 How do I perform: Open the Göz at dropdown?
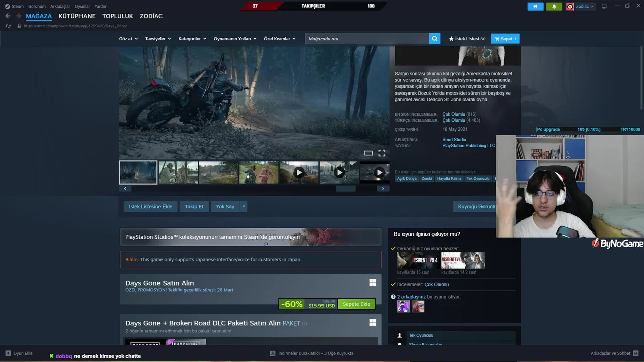(128, 39)
